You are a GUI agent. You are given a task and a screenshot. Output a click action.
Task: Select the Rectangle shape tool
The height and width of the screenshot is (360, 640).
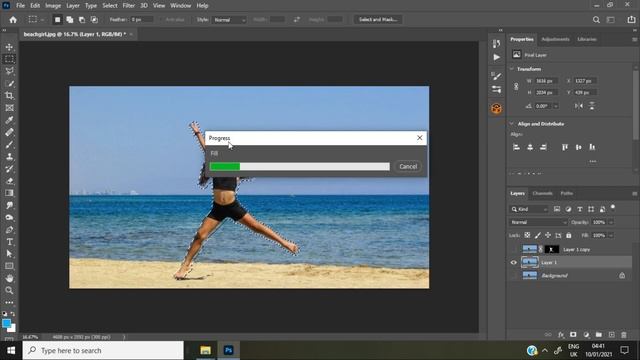click(9, 266)
